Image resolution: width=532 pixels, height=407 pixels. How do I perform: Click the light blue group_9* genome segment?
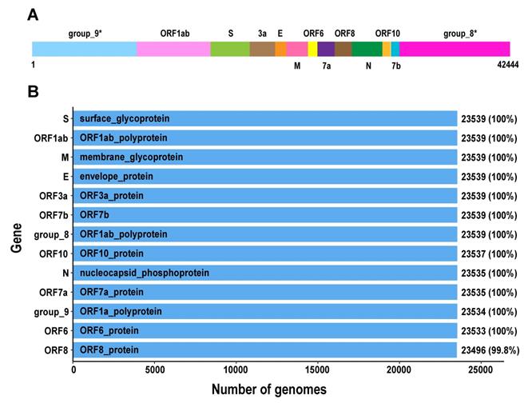tap(84, 49)
